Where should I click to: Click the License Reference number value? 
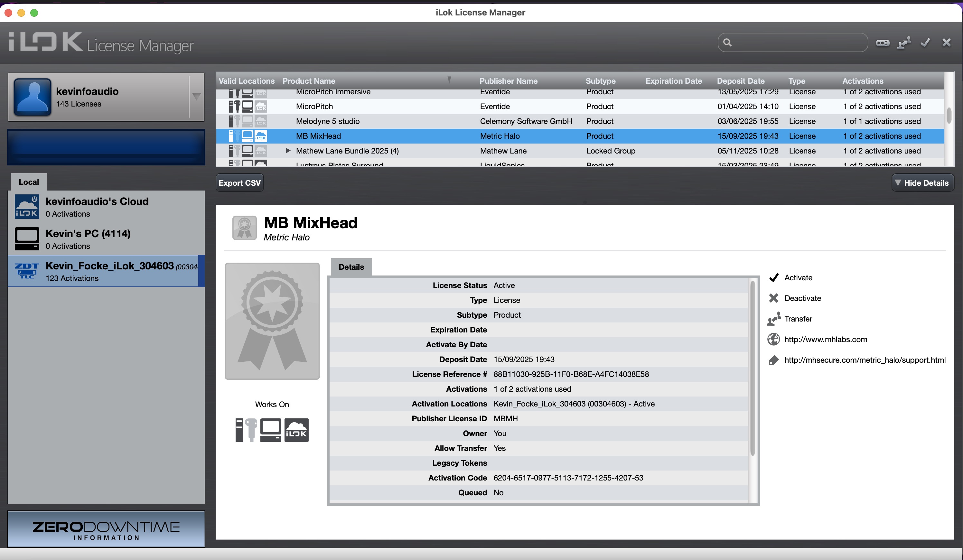tap(571, 374)
